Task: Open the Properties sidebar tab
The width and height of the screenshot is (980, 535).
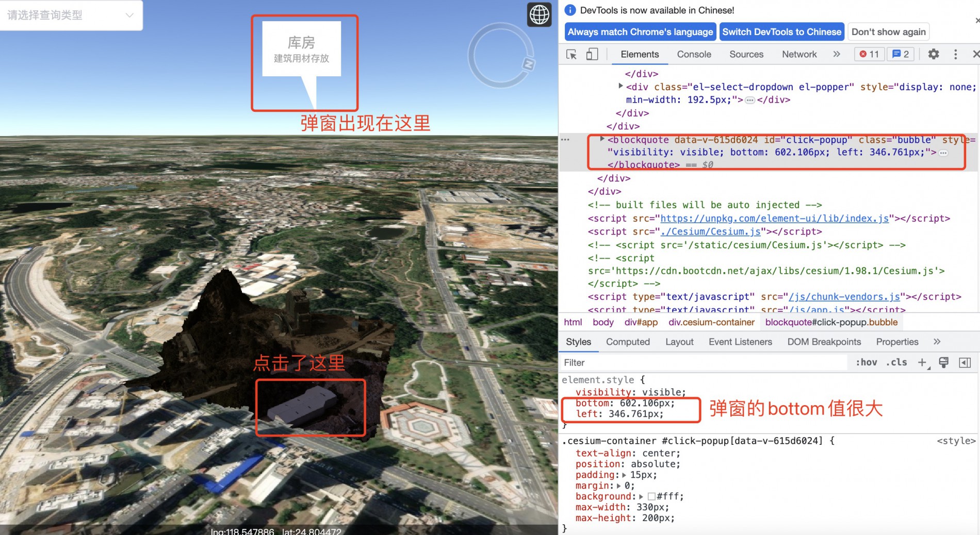Action: click(897, 342)
